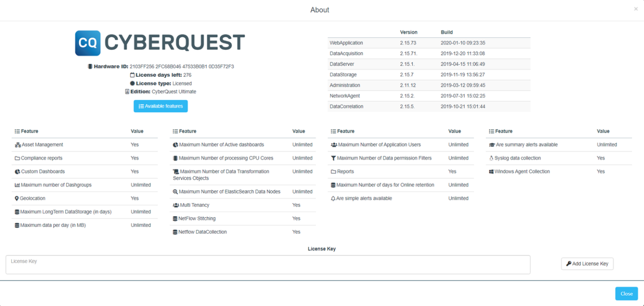The width and height of the screenshot is (644, 306).
Task: Click the License days left calendar icon
Action: pos(132,75)
